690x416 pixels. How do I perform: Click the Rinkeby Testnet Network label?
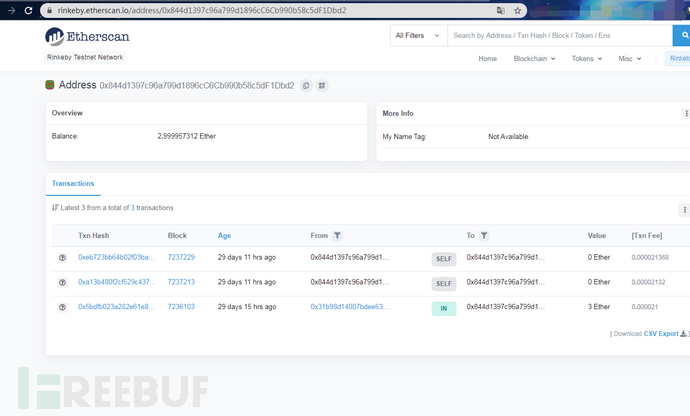click(85, 57)
